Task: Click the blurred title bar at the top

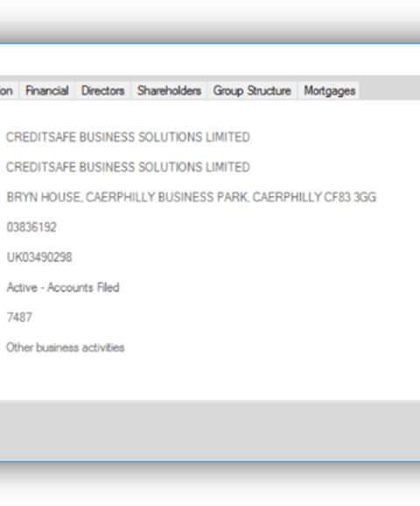Action: (x=210, y=21)
